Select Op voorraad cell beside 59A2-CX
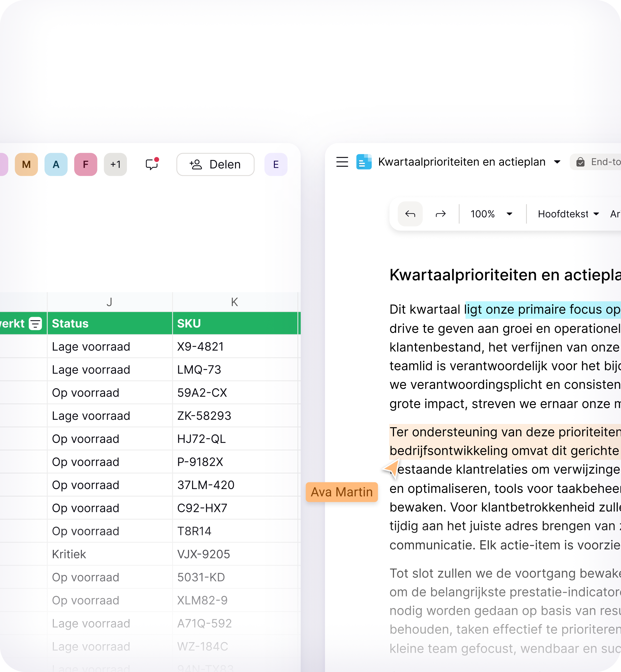621x672 pixels. point(110,393)
